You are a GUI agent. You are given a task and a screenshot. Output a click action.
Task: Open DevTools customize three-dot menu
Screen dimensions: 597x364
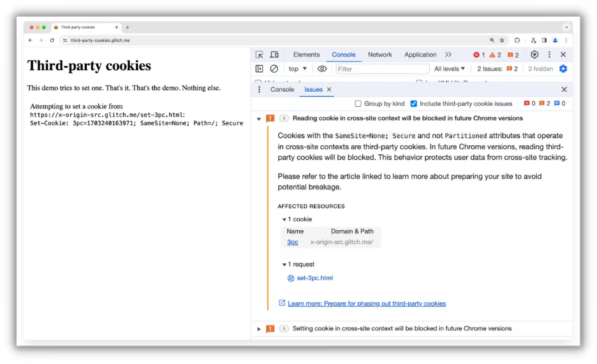[549, 55]
